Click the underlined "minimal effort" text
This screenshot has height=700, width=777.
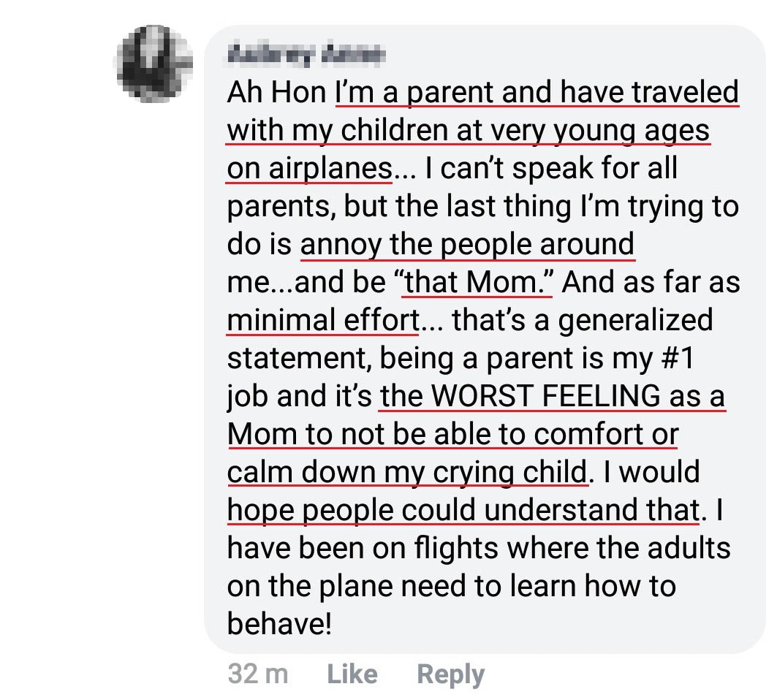point(323,321)
